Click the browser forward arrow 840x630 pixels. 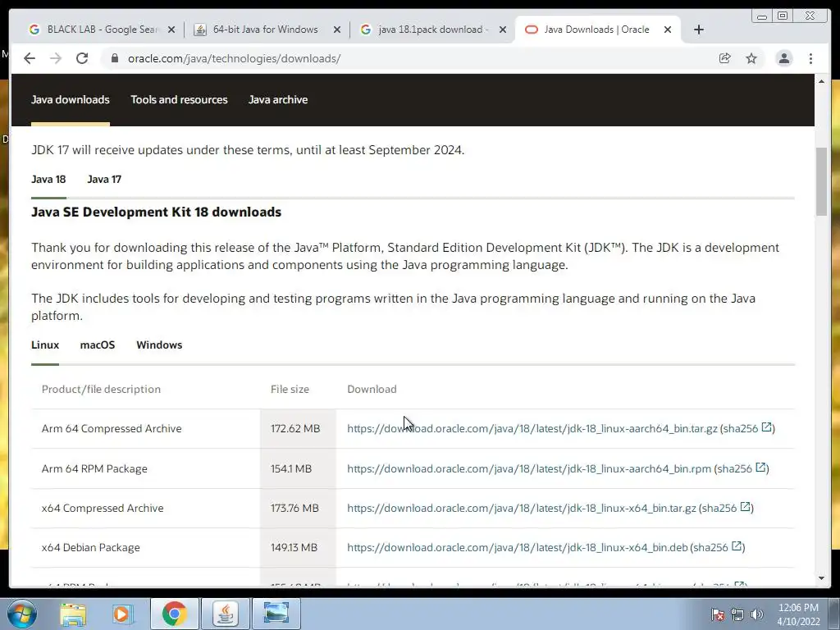point(56,58)
